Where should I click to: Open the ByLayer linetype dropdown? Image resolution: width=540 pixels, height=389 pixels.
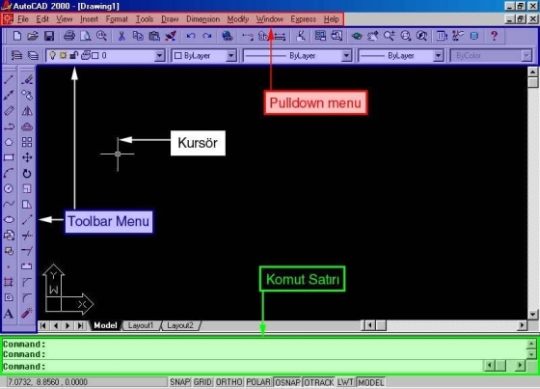346,55
